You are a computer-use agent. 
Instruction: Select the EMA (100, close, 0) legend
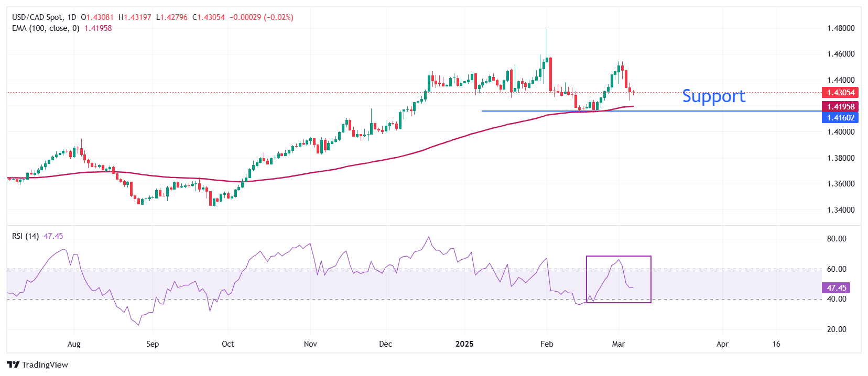click(46, 28)
